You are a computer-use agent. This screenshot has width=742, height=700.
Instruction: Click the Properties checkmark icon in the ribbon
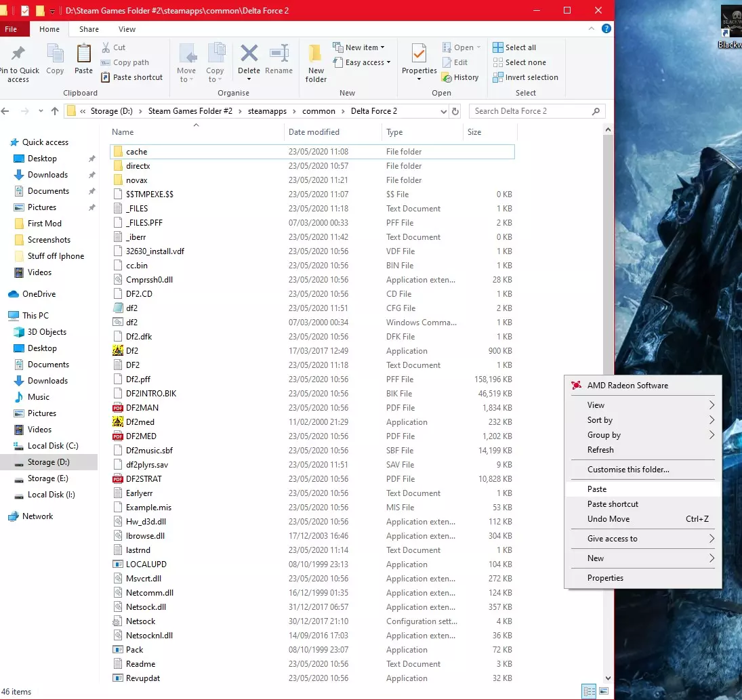tap(419, 54)
